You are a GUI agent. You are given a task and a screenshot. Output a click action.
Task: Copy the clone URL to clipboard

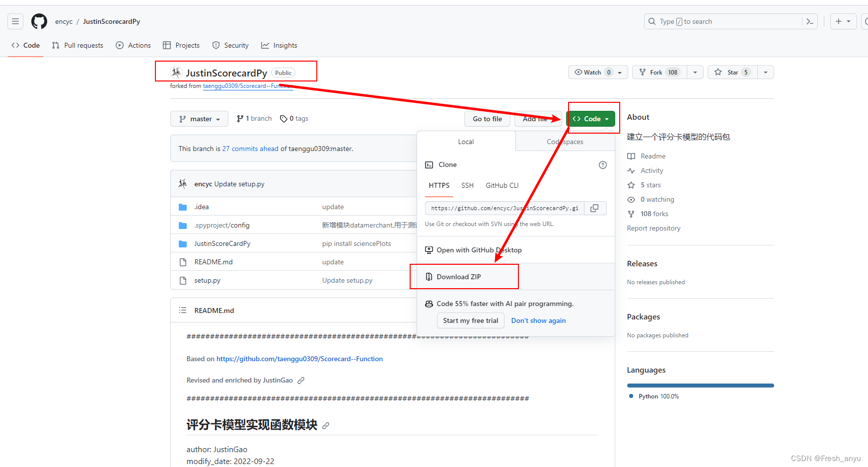pos(595,208)
